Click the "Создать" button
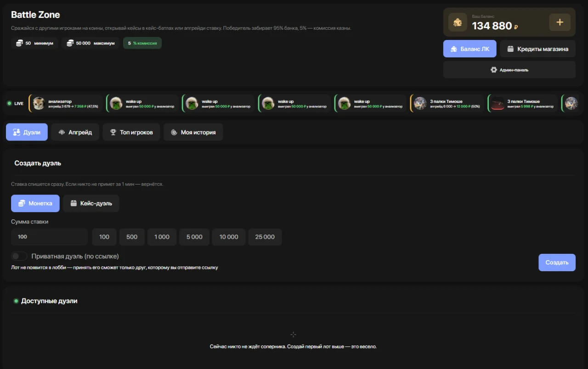588x369 pixels. (x=557, y=263)
